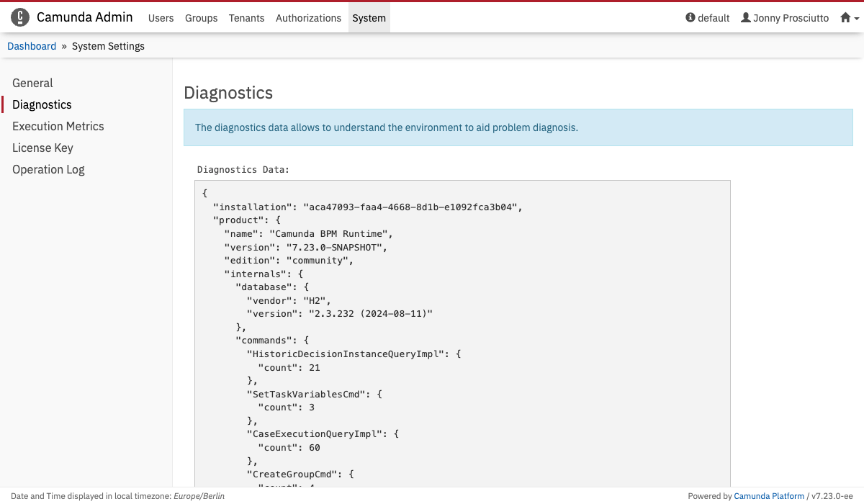
Task: Follow the Dashboard breadcrumb link
Action: (32, 46)
